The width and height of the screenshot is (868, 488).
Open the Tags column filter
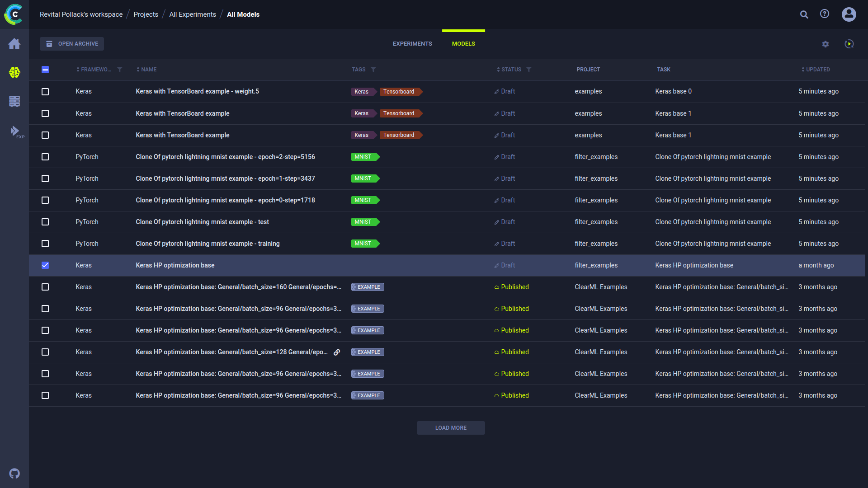click(373, 70)
